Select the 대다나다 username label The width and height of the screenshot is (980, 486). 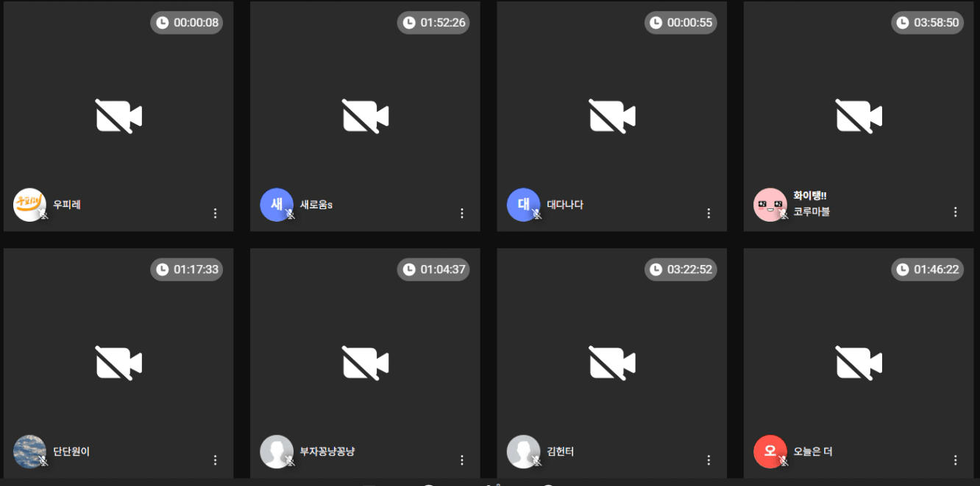pyautogui.click(x=565, y=205)
